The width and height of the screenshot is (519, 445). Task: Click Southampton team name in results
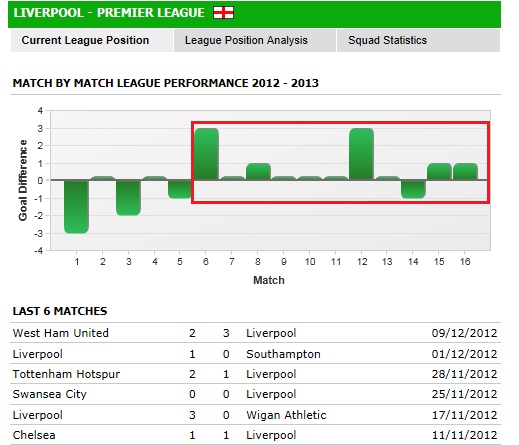click(283, 354)
